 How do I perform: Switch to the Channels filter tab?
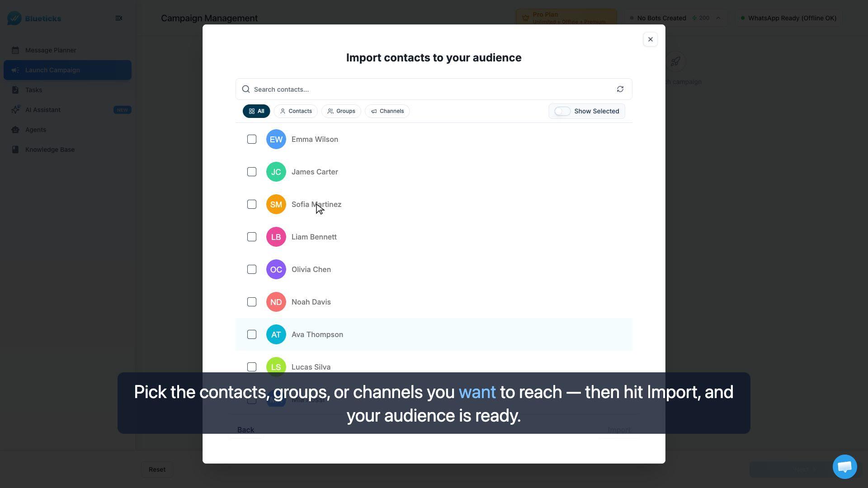pyautogui.click(x=387, y=111)
